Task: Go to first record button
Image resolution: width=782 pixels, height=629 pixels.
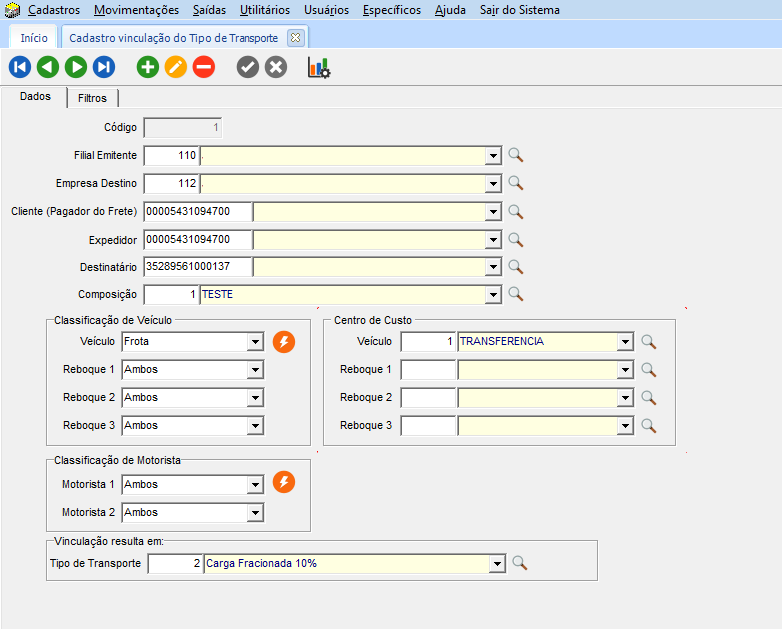Action: coord(20,67)
